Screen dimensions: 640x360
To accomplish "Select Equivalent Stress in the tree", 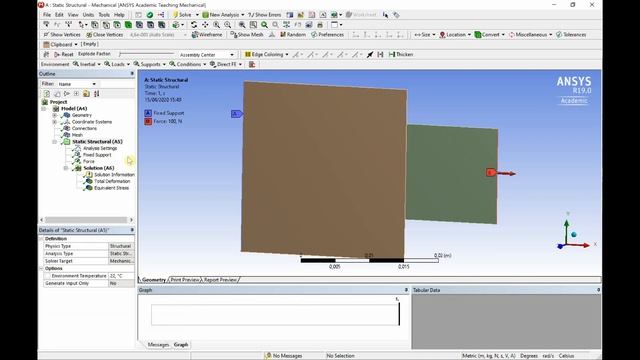I will tap(111, 188).
